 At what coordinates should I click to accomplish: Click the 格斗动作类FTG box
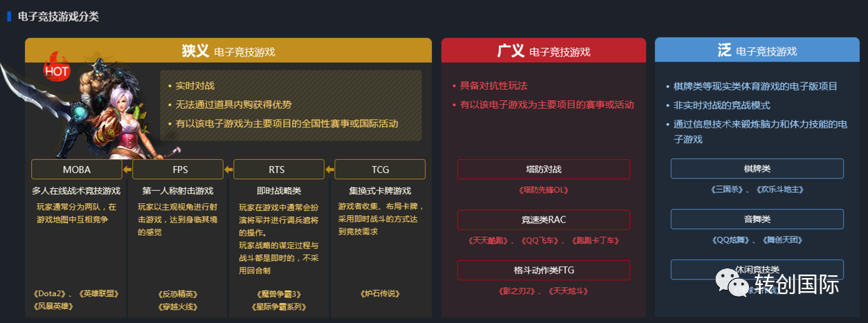pyautogui.click(x=543, y=270)
